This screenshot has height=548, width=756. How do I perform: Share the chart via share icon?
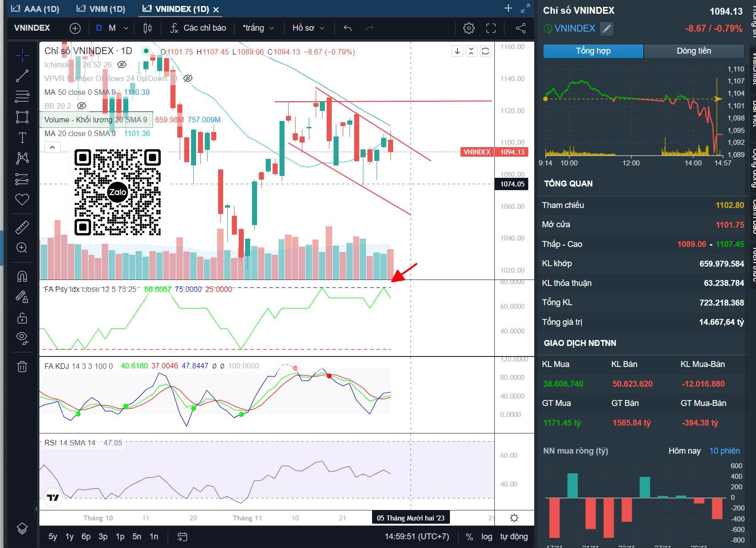(520, 28)
